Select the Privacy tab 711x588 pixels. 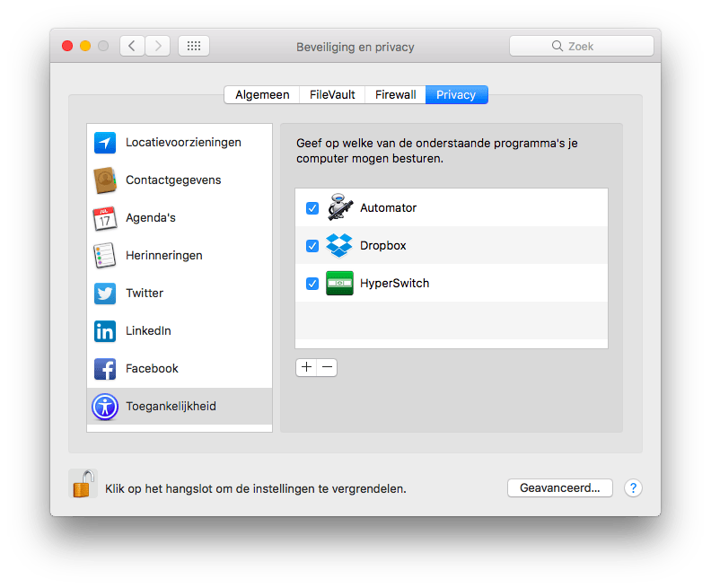point(457,95)
